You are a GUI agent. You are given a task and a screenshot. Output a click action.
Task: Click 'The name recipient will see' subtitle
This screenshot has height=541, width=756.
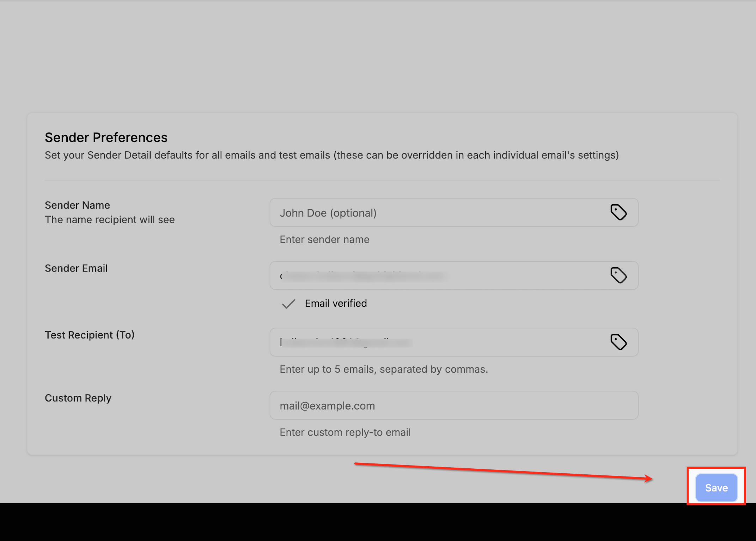[x=110, y=220]
